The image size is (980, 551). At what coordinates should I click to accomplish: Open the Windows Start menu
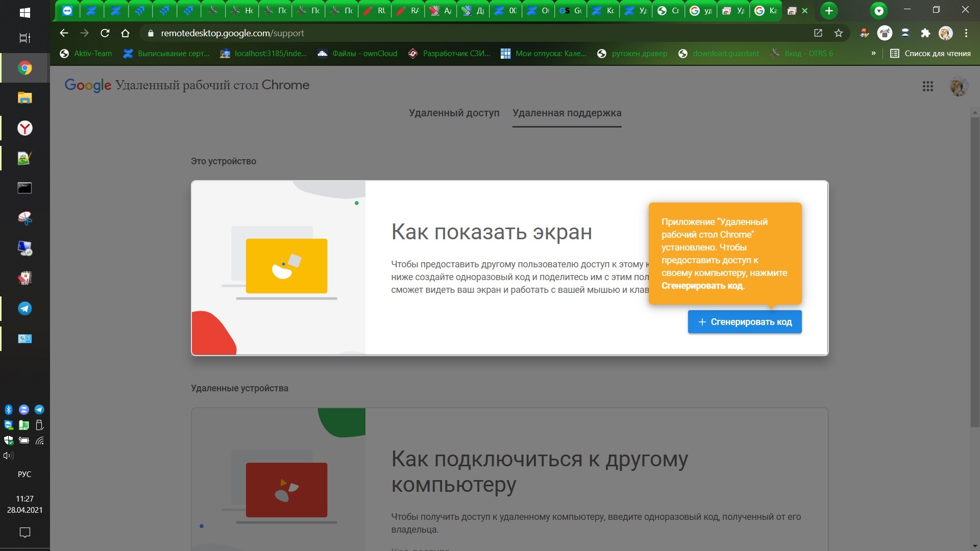point(24,13)
